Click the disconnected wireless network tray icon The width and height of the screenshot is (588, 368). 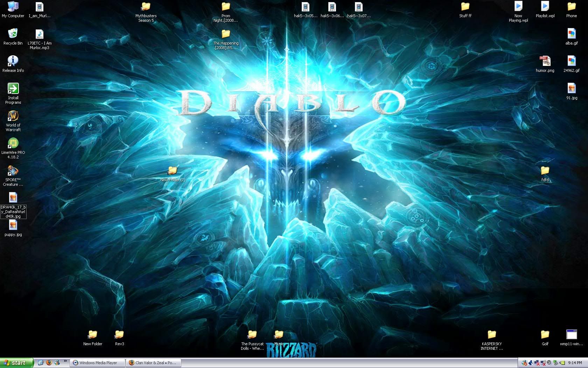pyautogui.click(x=543, y=363)
